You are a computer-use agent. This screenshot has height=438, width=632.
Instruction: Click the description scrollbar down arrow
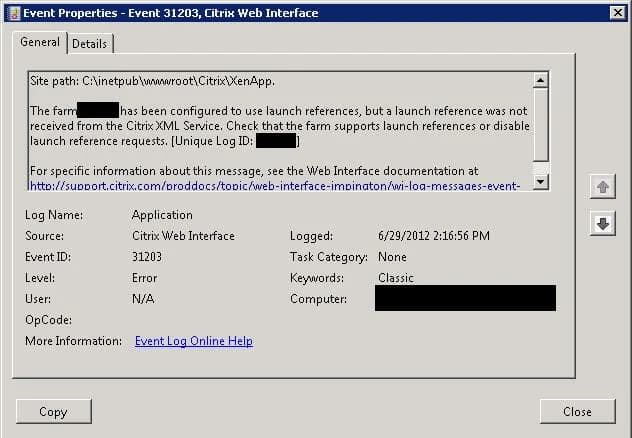click(540, 181)
